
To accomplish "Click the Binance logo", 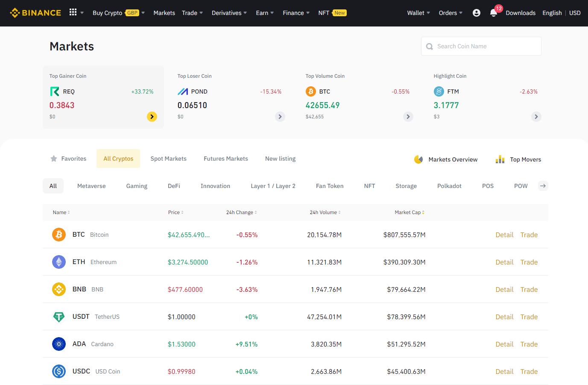I will [35, 12].
